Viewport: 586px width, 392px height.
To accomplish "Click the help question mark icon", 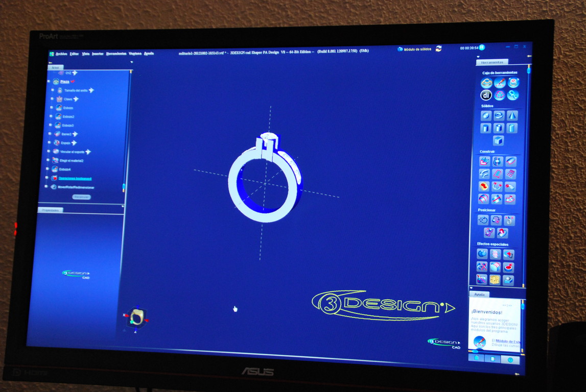I will tap(510, 360).
